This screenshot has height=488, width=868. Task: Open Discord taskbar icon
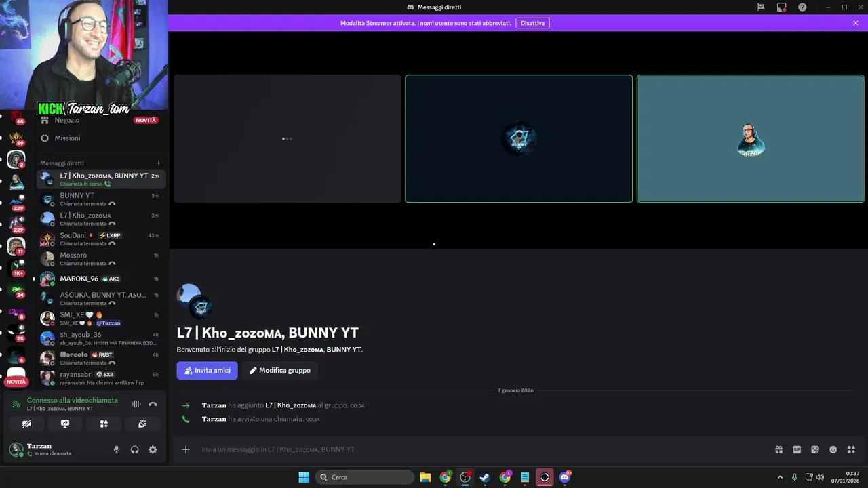coord(565,477)
